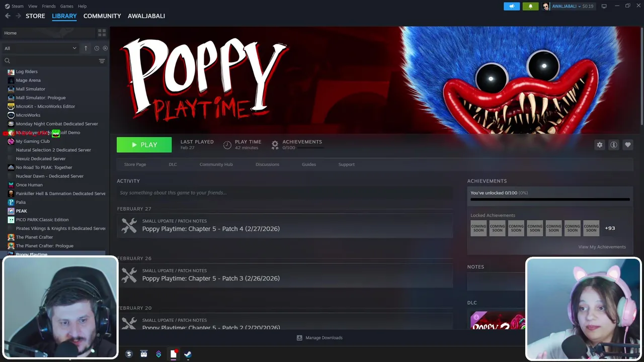Click the Once Human game icon
The image size is (644, 362).
pos(11,185)
